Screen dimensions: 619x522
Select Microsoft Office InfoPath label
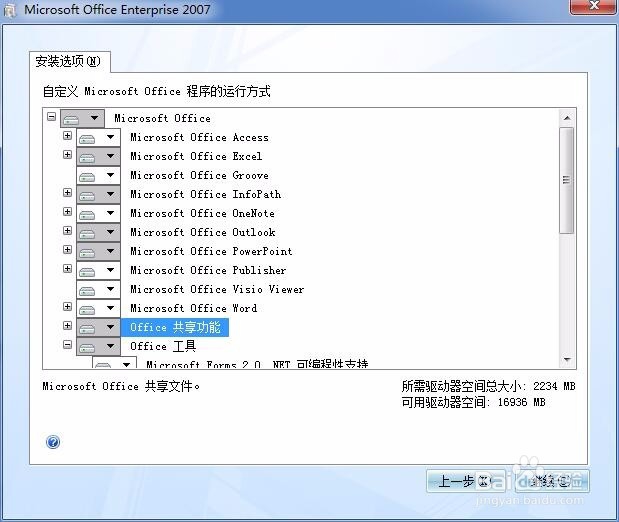pyautogui.click(x=206, y=194)
